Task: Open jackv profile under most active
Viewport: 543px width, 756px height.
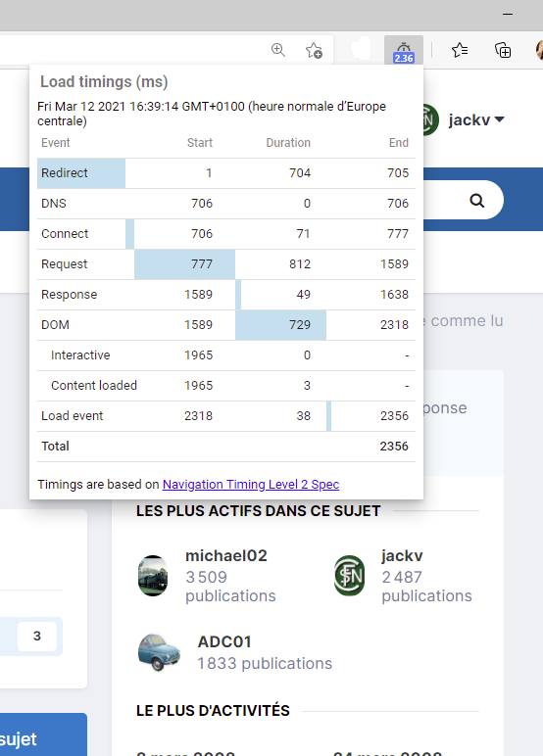Action: pyautogui.click(x=402, y=555)
